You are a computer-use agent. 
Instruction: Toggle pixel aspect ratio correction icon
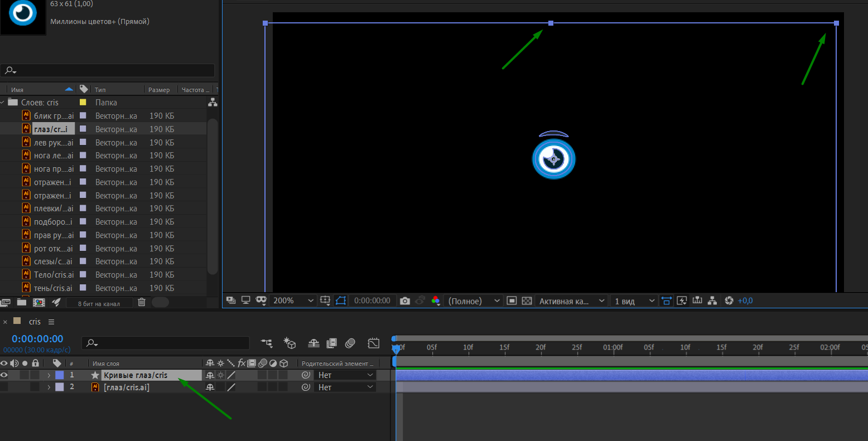click(x=667, y=301)
